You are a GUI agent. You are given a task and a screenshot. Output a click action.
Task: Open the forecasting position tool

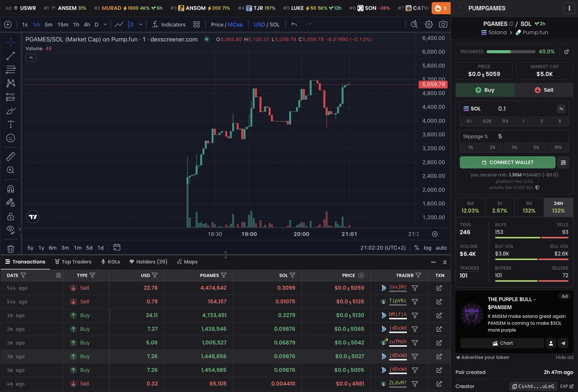click(11, 97)
